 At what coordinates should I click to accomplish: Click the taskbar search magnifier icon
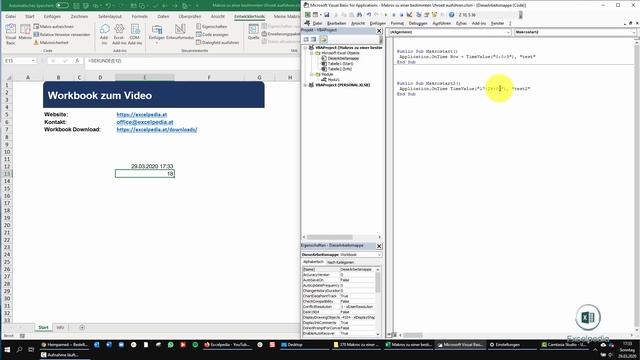coord(19,349)
